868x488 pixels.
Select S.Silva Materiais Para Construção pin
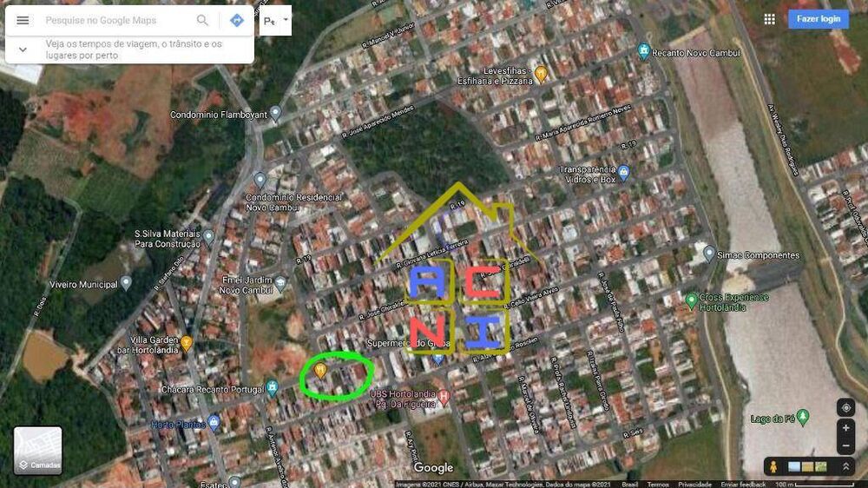[x=208, y=237]
